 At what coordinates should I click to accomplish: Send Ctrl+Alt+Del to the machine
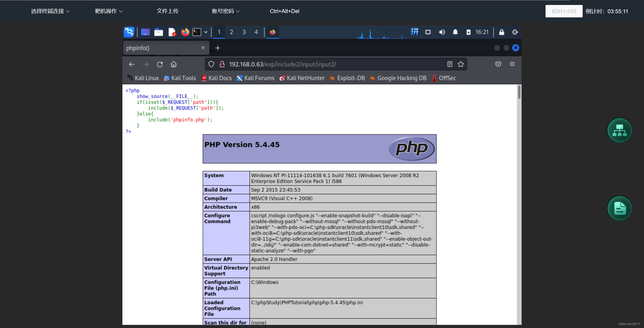284,11
